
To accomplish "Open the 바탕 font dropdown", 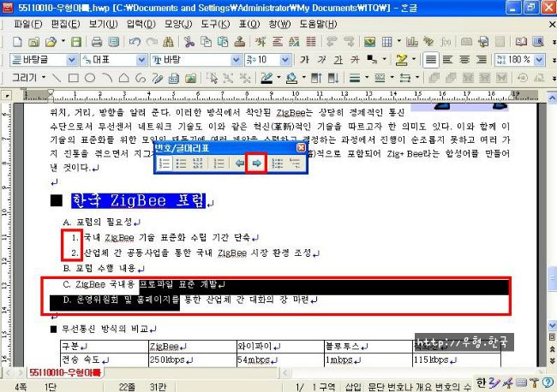I will [237, 60].
